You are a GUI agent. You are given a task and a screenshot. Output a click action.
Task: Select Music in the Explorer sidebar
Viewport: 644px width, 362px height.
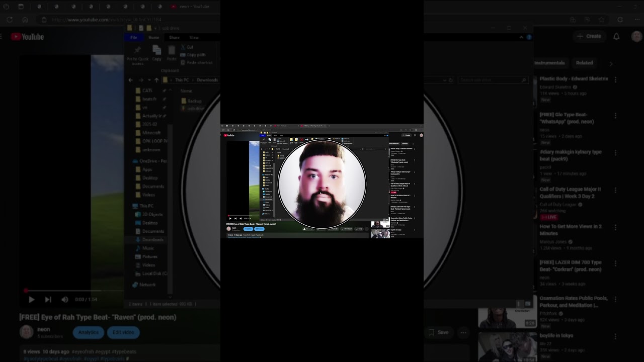tap(145, 248)
